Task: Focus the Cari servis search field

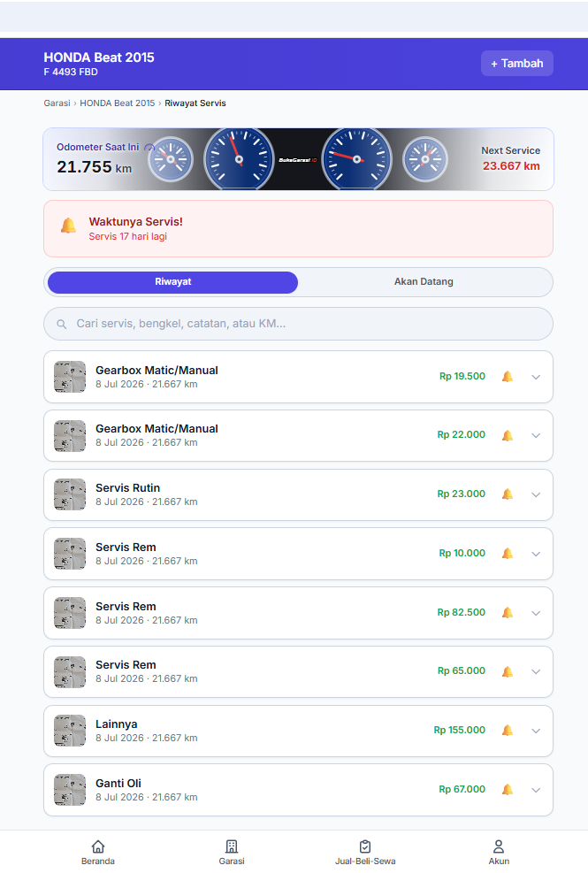Action: [x=299, y=324]
